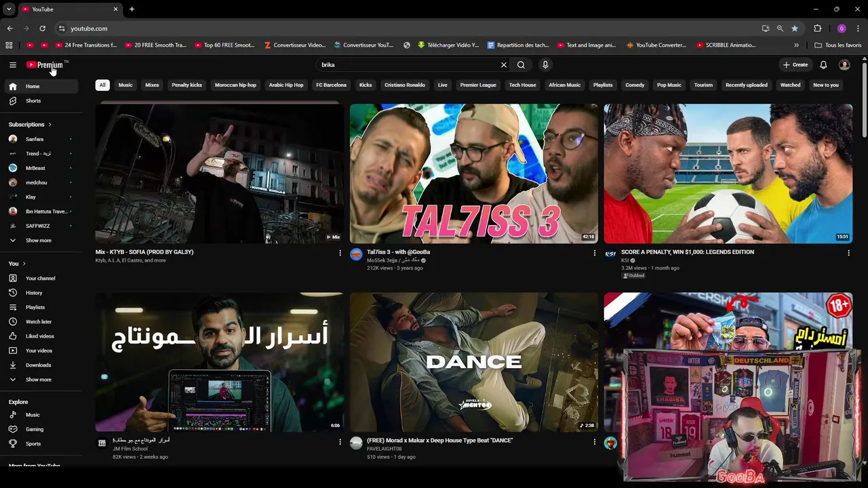This screenshot has width=868, height=488.
Task: Clear the search box with the X
Action: tap(504, 65)
